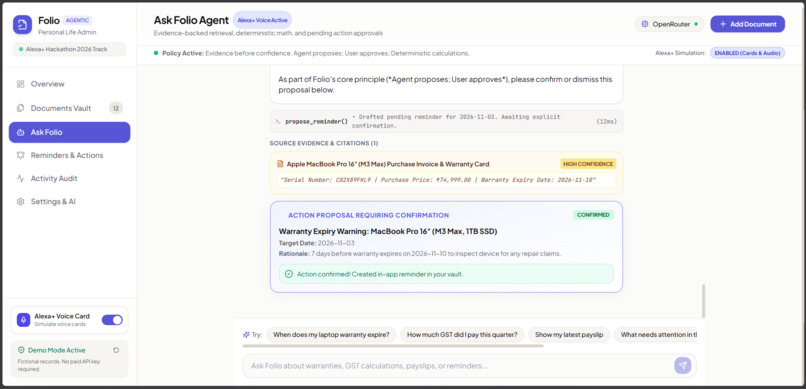
Task: Click the Alexa+ microphone icon
Action: pos(23,320)
